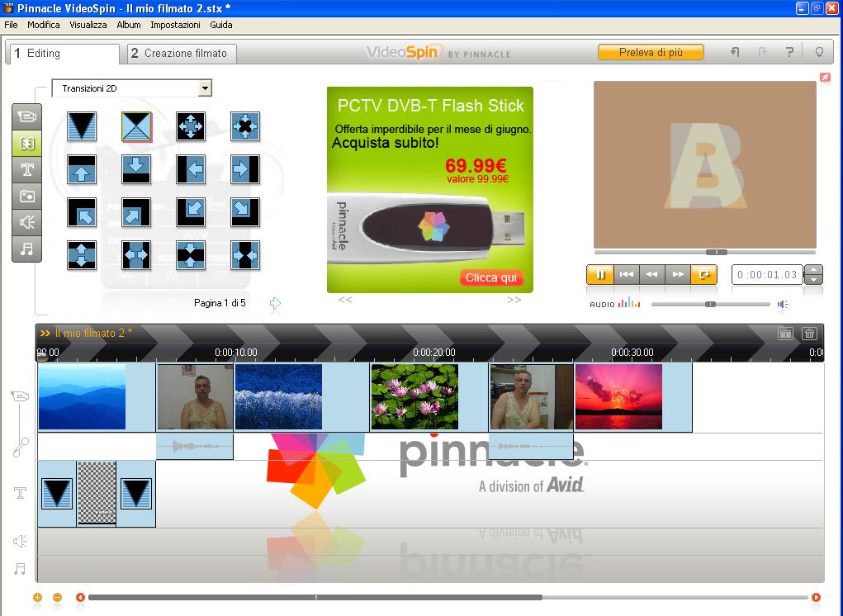Viewport: 843px width, 616px height.
Task: Select the red sunset clip on timeline
Action: point(633,397)
